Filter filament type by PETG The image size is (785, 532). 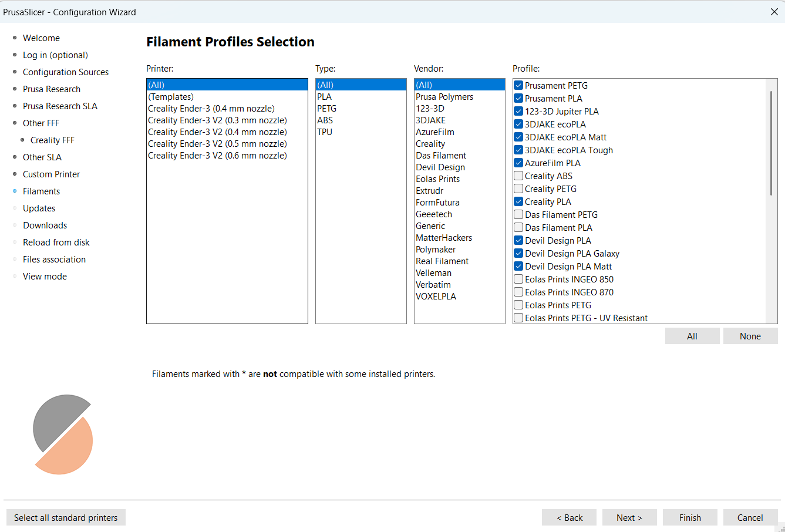point(327,109)
